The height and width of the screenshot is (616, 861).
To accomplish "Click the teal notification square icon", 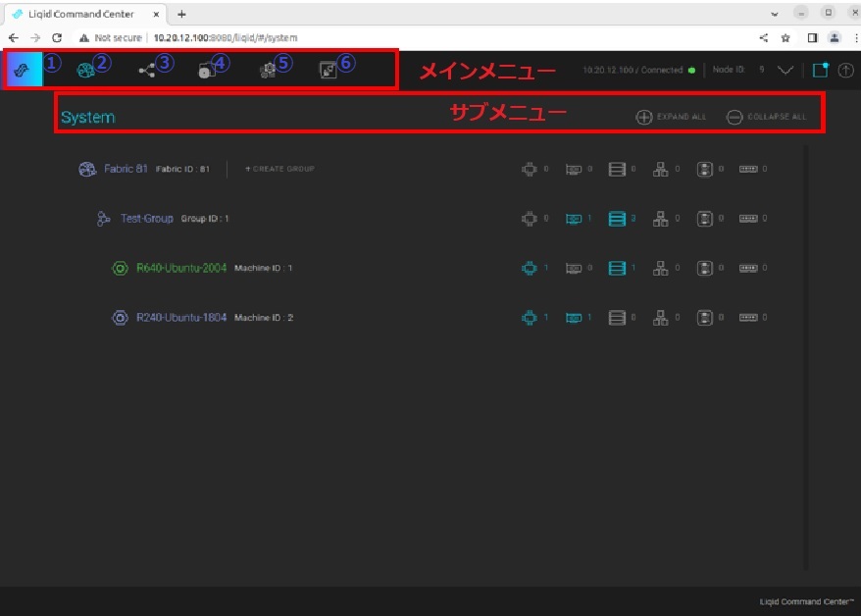I will (821, 70).
